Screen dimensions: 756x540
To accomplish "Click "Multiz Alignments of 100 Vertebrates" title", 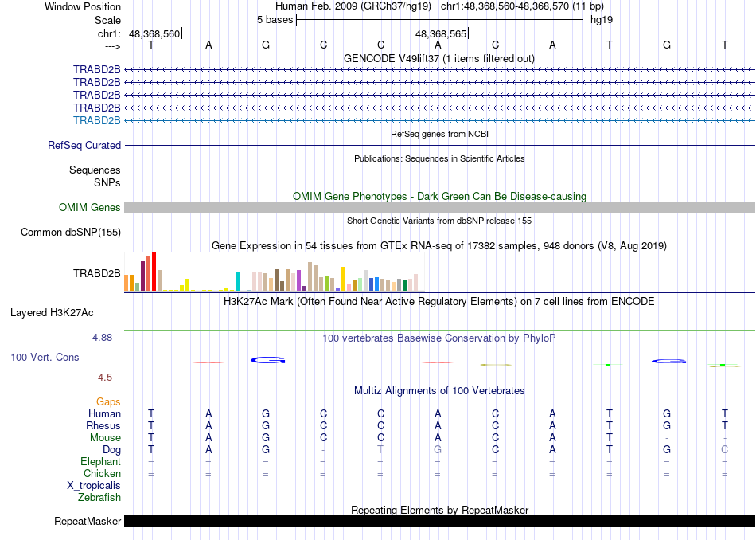I will click(439, 391).
